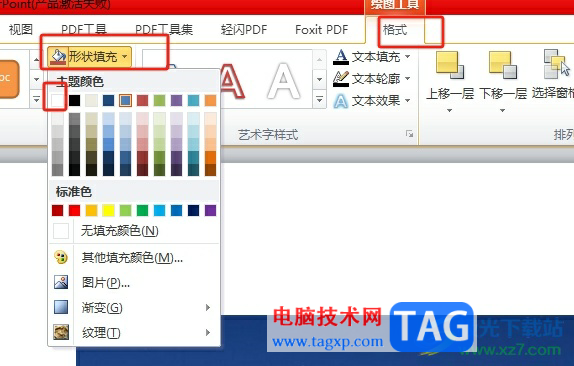Image resolution: width=574 pixels, height=366 pixels.
Task: Select 无填充颜色(N) no fill option
Action: (134, 231)
